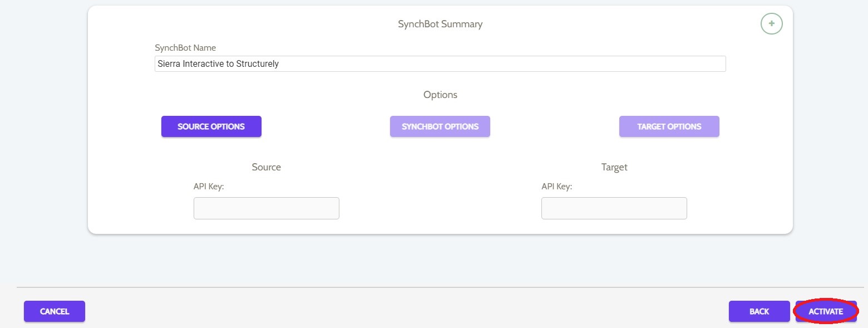Place cursor in 'Sierra Interactive to Structurely' text

[x=218, y=63]
